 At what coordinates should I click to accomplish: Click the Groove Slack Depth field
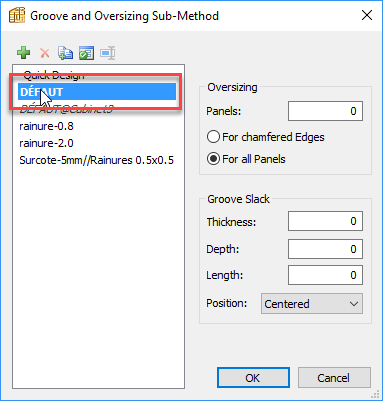(325, 249)
